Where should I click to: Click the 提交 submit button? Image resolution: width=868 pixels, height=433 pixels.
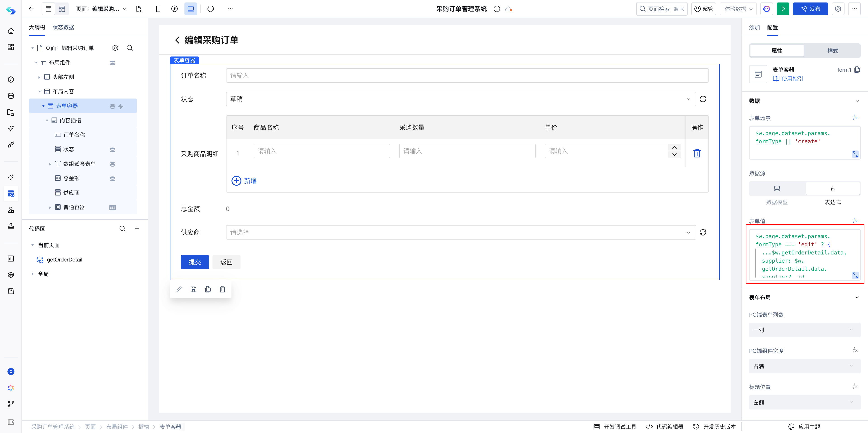tap(194, 262)
